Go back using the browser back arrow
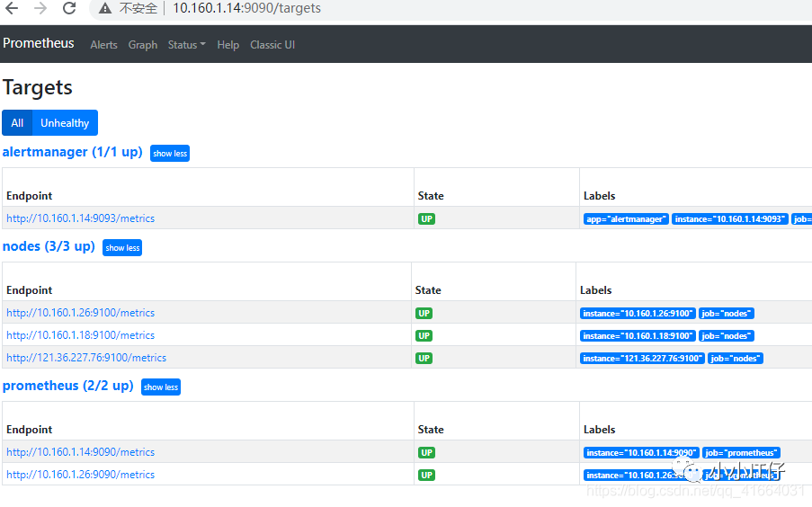 [12, 8]
